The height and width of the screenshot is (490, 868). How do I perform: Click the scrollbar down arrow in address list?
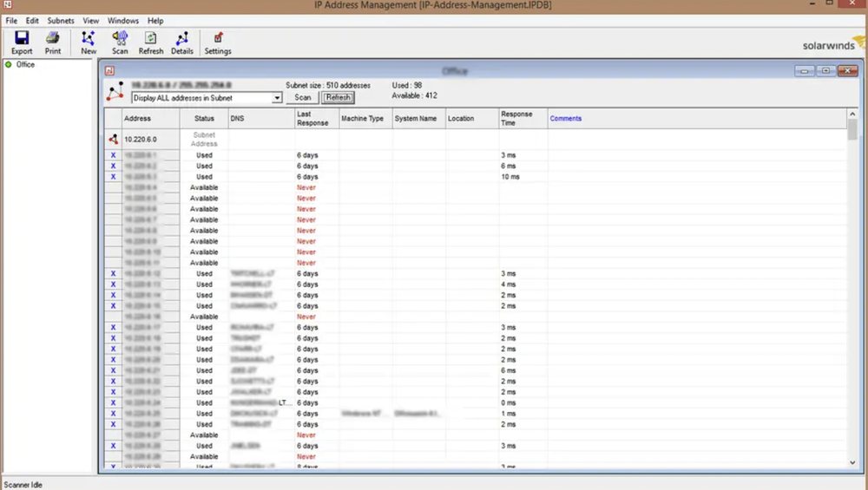tap(852, 462)
